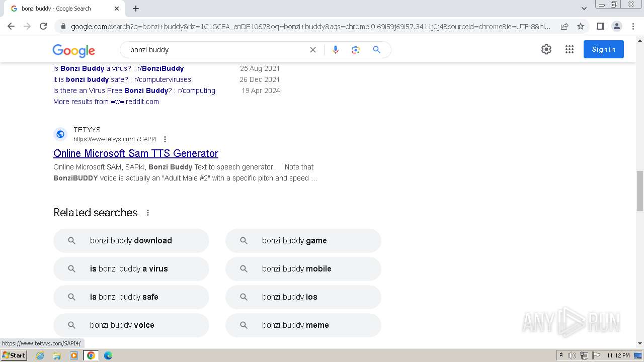Screen dimensions: 644x362
Task: Go back to previous page
Action: 11,26
